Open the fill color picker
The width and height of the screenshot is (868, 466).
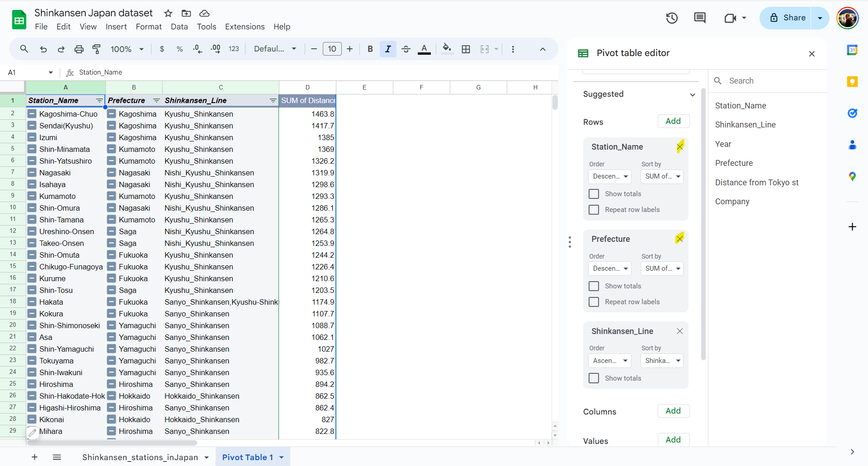447,49
